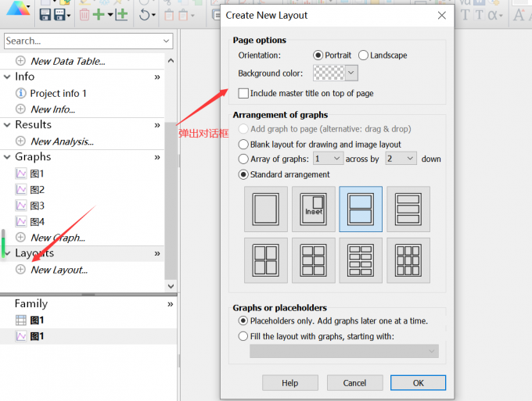Click the green plus New sheet icon
Screen dimensions: 532x401
pyautogui.click(x=99, y=15)
